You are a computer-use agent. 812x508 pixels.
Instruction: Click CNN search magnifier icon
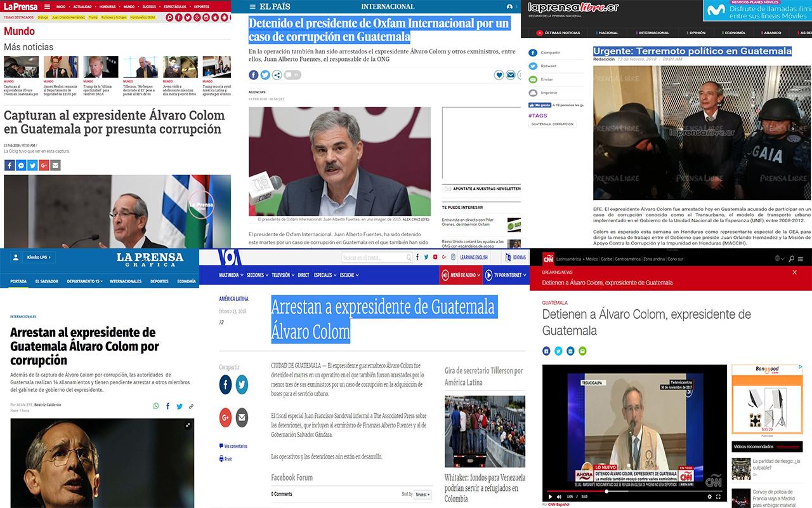[792, 258]
